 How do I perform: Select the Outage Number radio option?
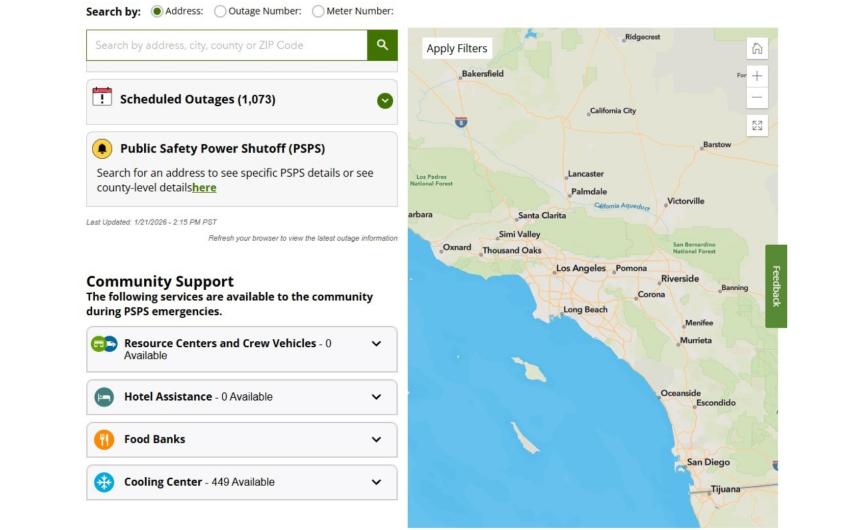(220, 11)
